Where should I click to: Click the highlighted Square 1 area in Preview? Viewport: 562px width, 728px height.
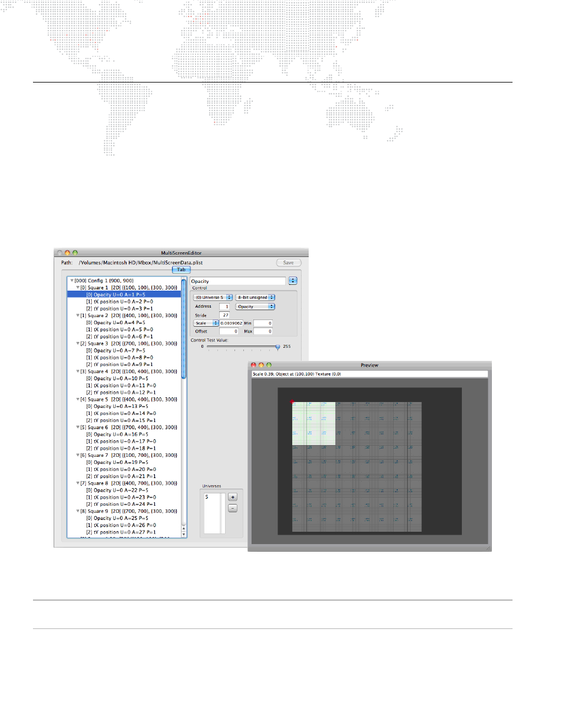[313, 423]
